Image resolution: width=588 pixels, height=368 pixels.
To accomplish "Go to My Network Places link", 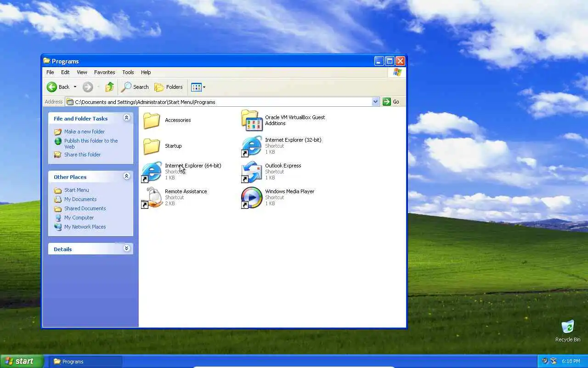I will [x=85, y=227].
